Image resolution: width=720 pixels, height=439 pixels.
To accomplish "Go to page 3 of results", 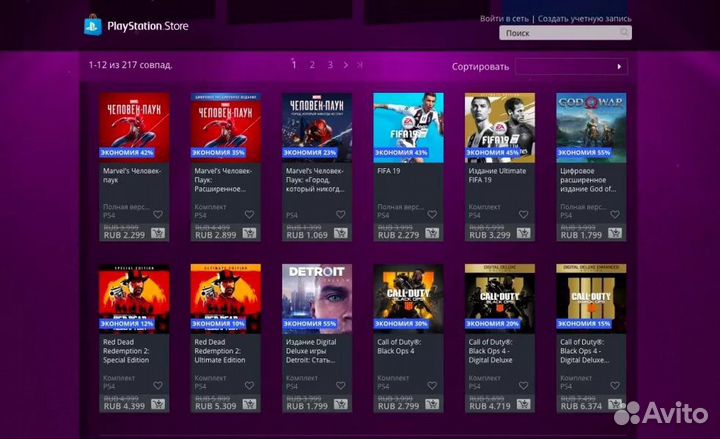I will click(330, 65).
